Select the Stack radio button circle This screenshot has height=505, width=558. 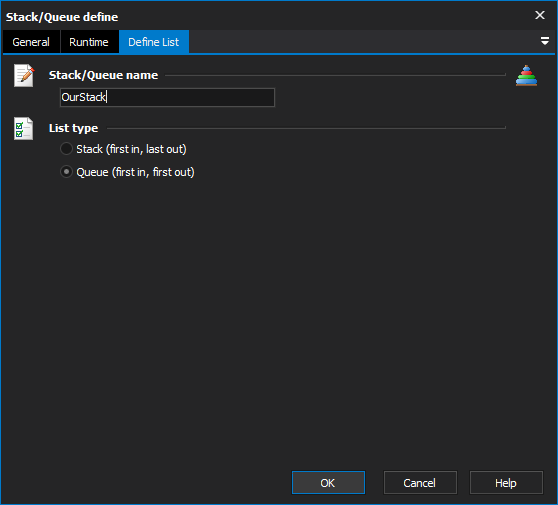67,149
